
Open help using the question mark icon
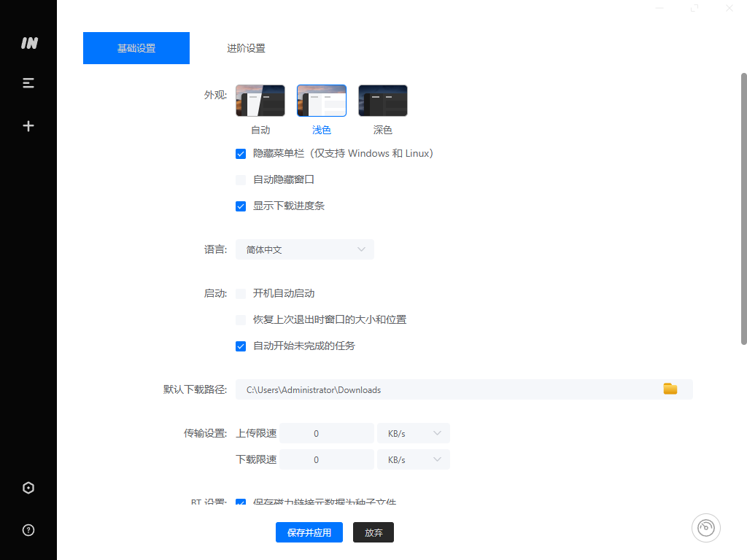(28, 530)
